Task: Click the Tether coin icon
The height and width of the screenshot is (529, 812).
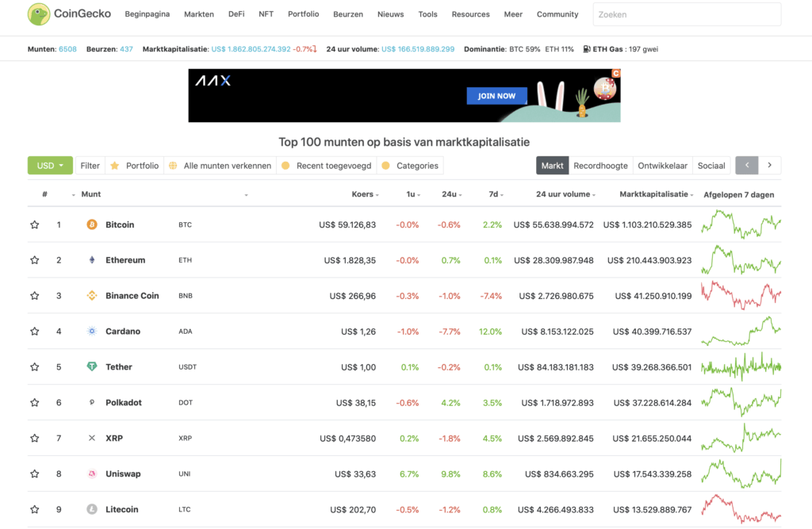Action: (x=91, y=367)
